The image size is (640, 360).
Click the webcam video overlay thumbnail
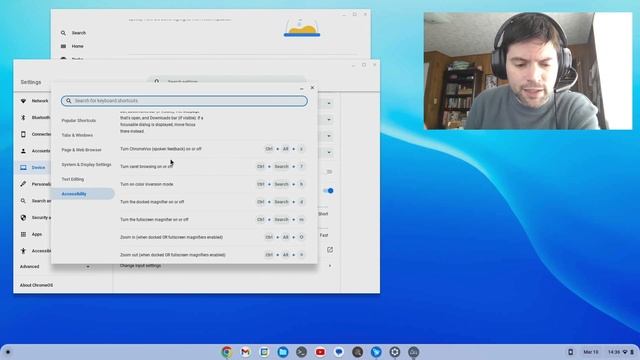tap(528, 71)
